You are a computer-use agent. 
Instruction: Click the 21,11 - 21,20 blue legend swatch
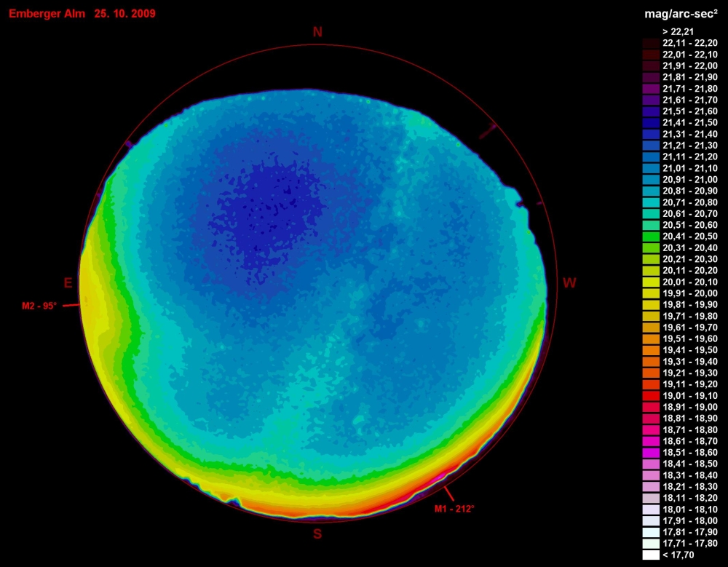pyautogui.click(x=651, y=156)
